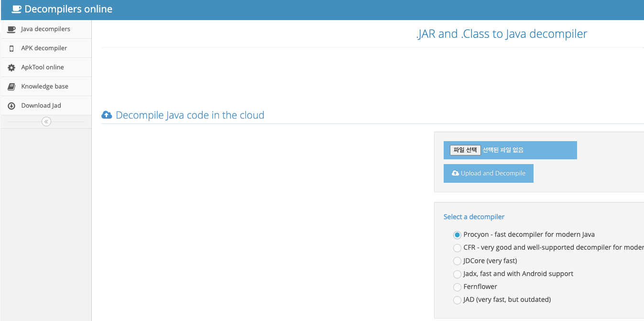
Task: Select JAD (very fast, but outdated) option
Action: [457, 300]
